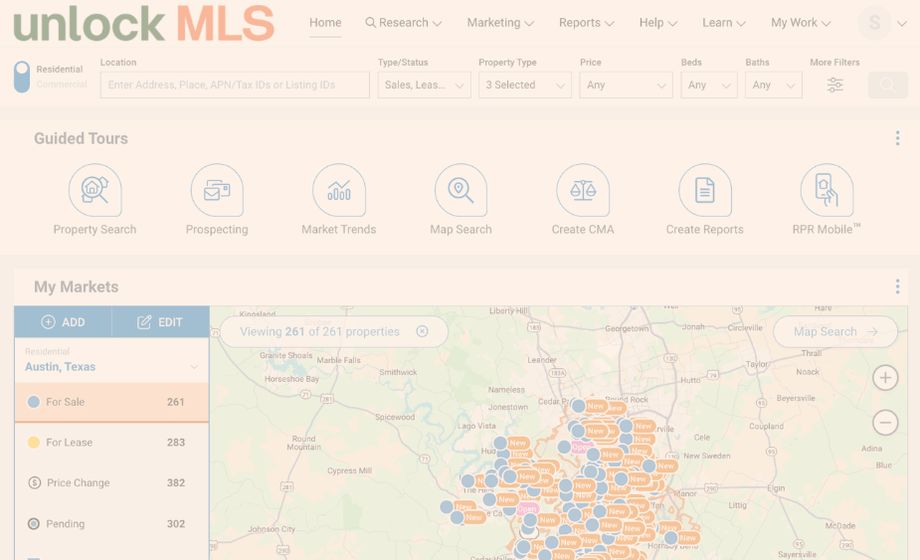This screenshot has height=560, width=920.
Task: Open the Property Search guided tour icon
Action: click(x=95, y=190)
